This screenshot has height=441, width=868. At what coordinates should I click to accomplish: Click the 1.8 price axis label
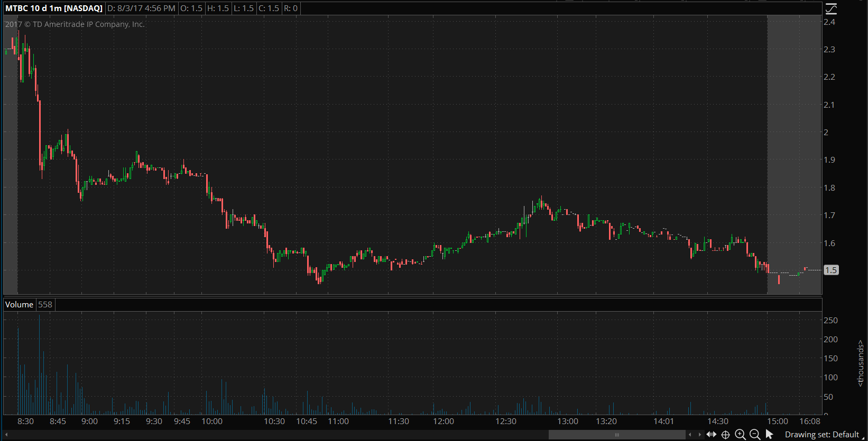829,187
